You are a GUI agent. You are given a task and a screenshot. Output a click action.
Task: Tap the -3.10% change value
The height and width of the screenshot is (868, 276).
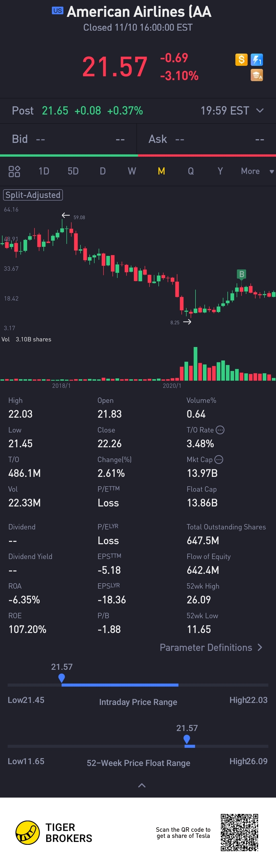click(179, 76)
